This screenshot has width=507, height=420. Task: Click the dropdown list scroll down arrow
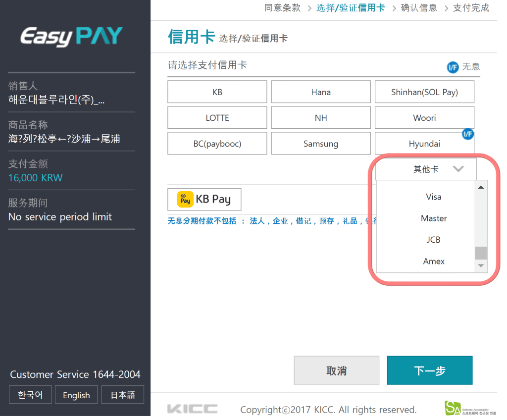481,265
